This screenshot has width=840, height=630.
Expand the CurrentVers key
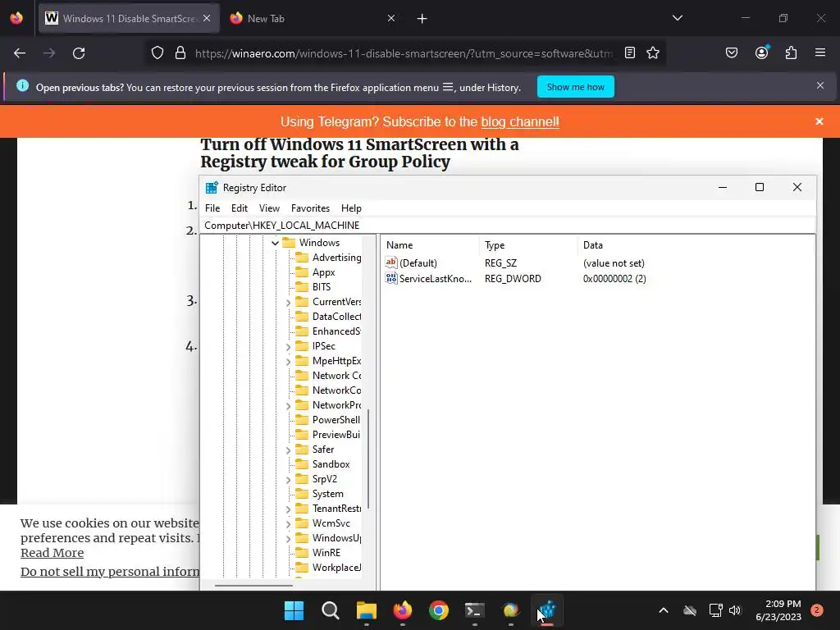tap(288, 303)
